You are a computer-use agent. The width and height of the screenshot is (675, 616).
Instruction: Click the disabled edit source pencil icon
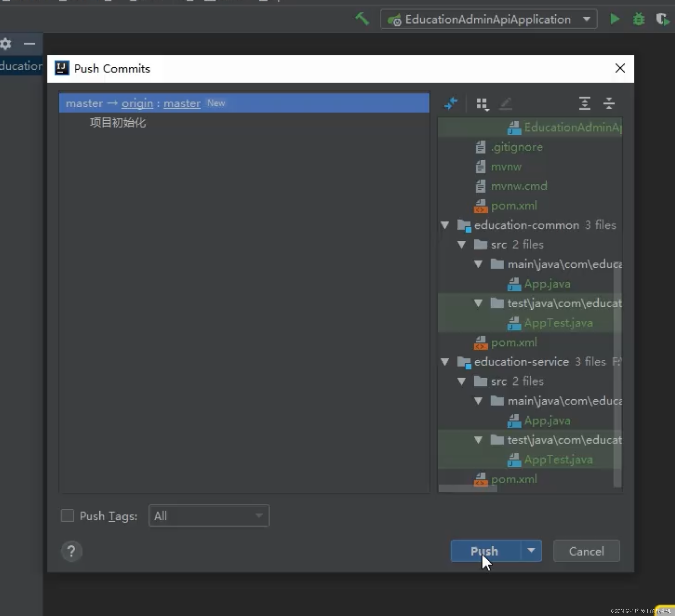coord(505,103)
